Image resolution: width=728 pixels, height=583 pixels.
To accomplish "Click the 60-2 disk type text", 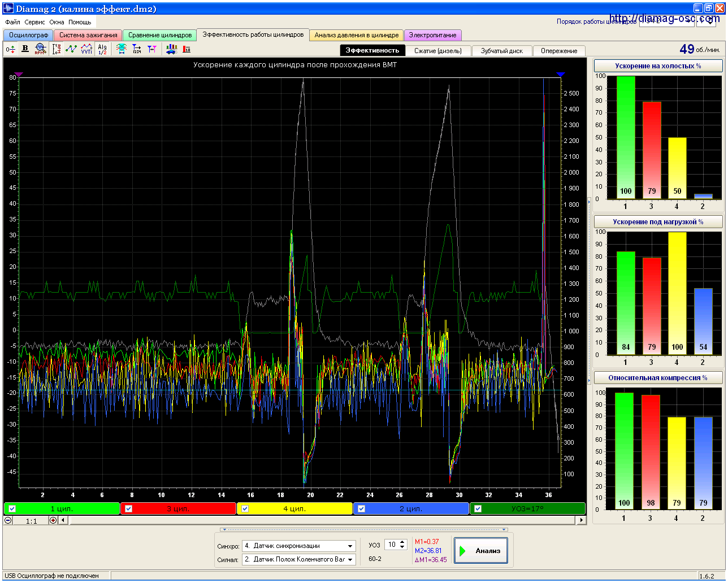I will point(375,559).
